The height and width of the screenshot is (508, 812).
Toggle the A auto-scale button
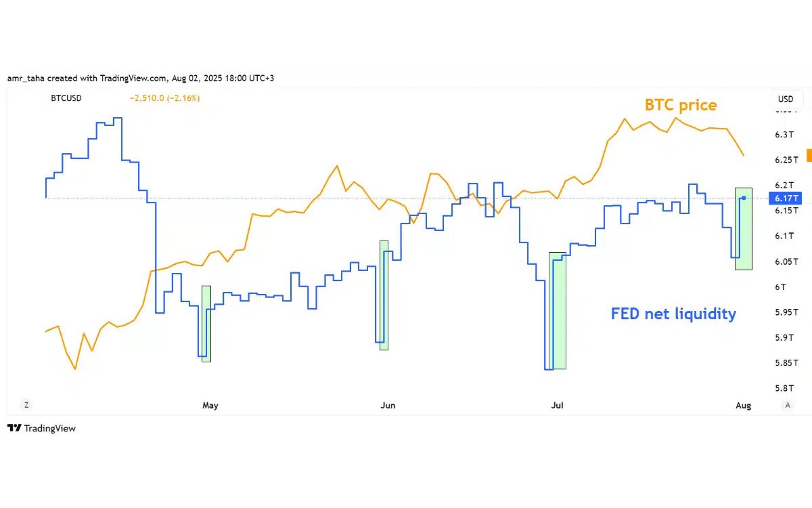(788, 405)
